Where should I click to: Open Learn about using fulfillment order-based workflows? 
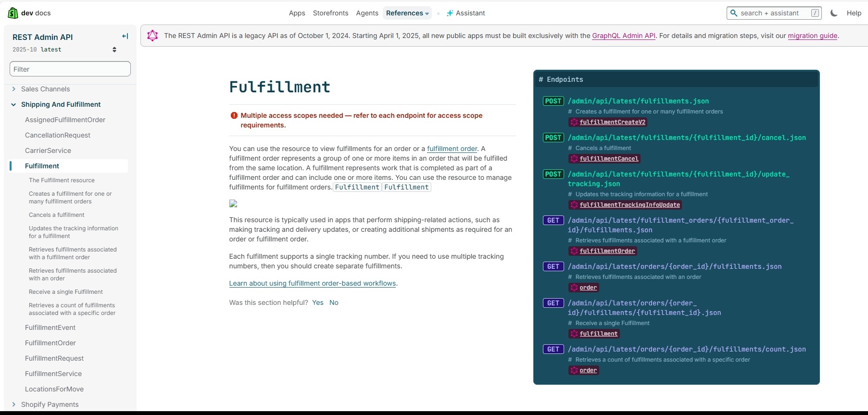coord(313,283)
